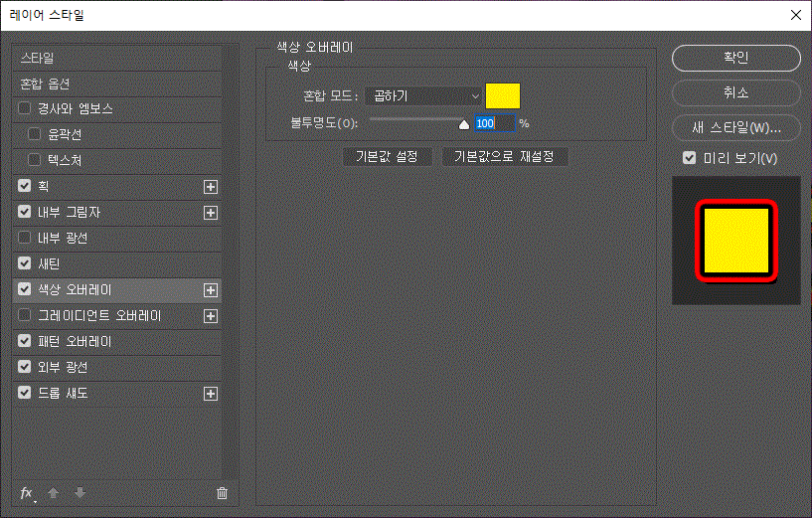Open the fx add-style menu icon
Viewport: 812px width, 518px height.
(27, 493)
